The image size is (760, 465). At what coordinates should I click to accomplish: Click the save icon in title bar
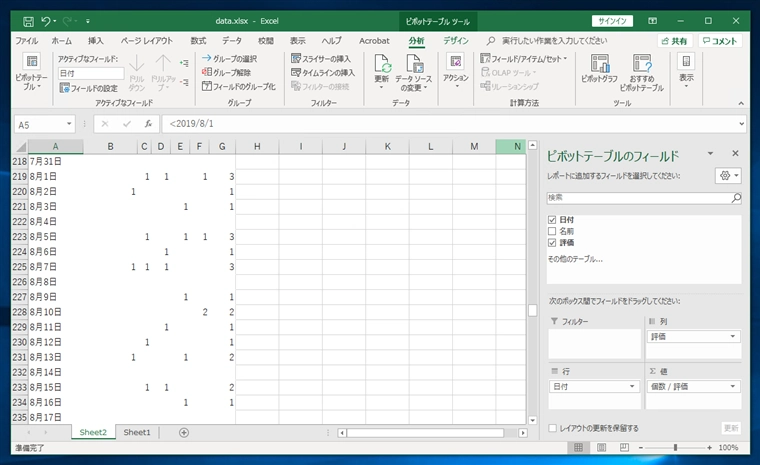tap(28, 20)
